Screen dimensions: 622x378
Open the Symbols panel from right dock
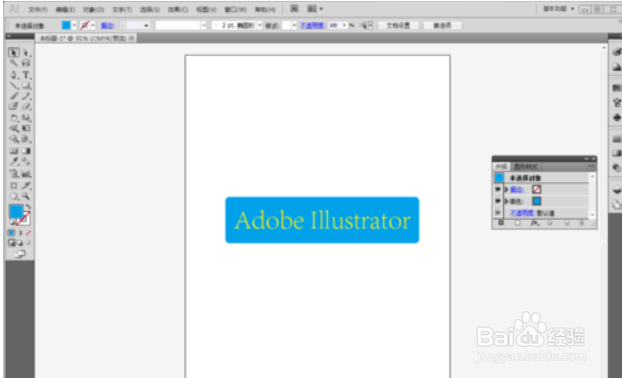coord(616,117)
